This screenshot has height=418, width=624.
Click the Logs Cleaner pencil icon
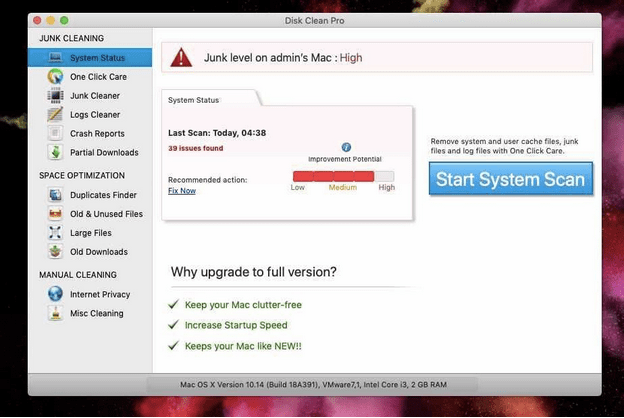55,114
